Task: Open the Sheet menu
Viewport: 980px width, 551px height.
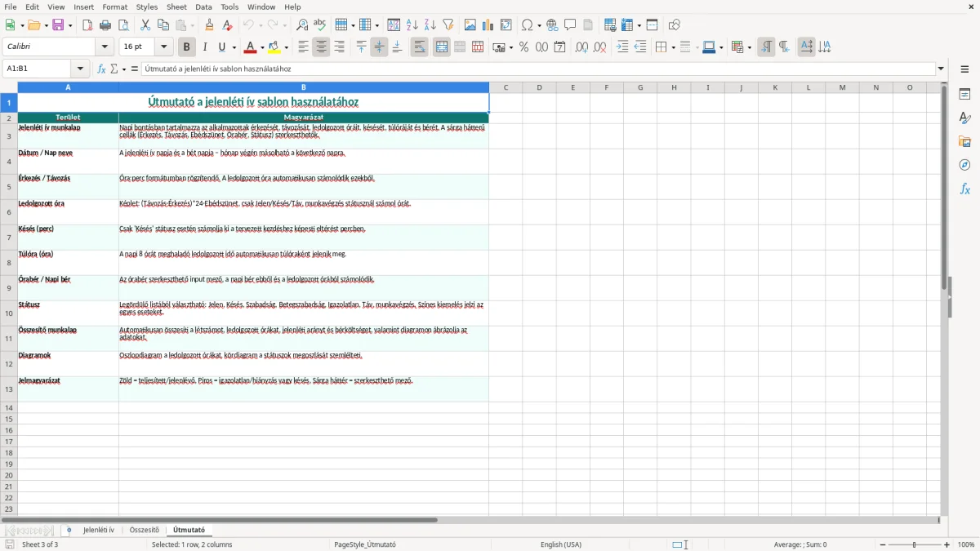Action: pyautogui.click(x=176, y=7)
